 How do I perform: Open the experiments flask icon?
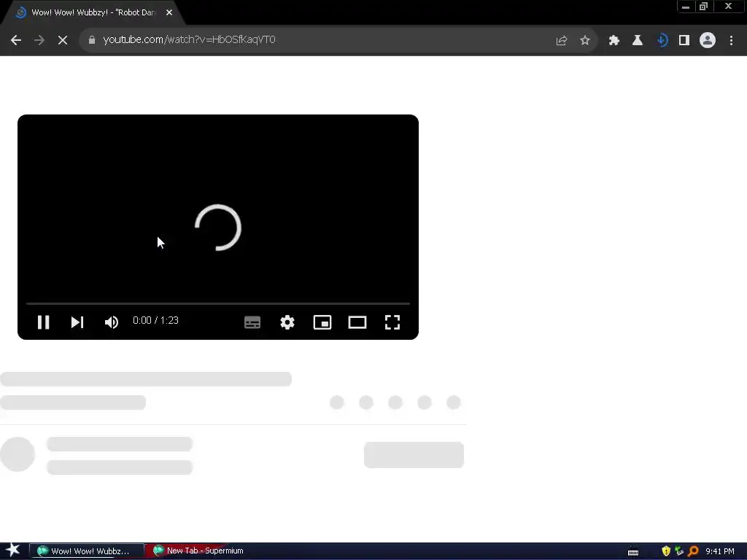pyautogui.click(x=638, y=40)
